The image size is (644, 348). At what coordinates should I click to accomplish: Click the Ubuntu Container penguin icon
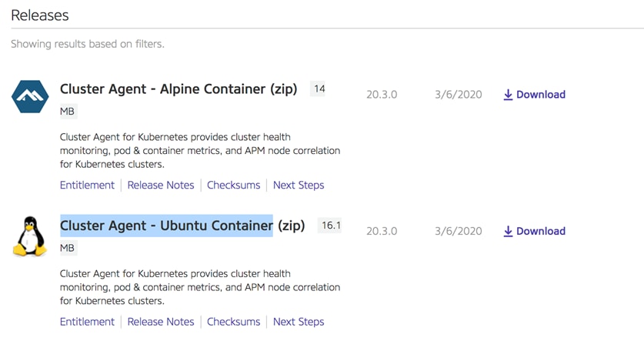coord(29,236)
